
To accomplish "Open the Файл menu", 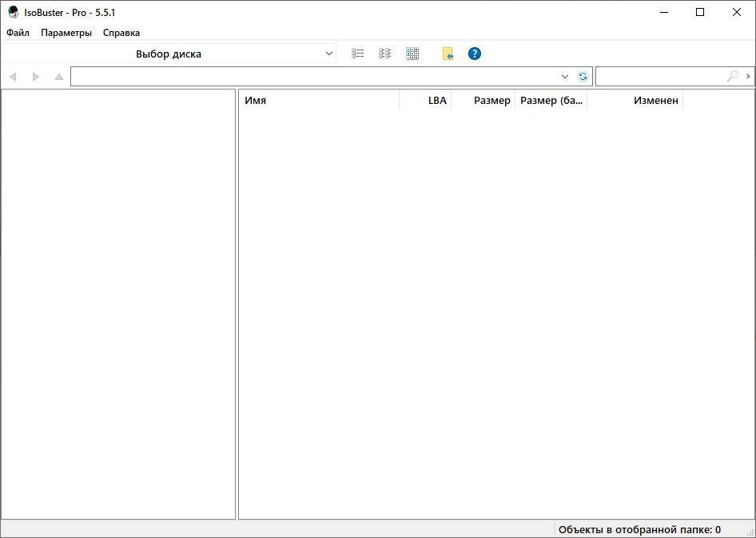I will tap(18, 33).
